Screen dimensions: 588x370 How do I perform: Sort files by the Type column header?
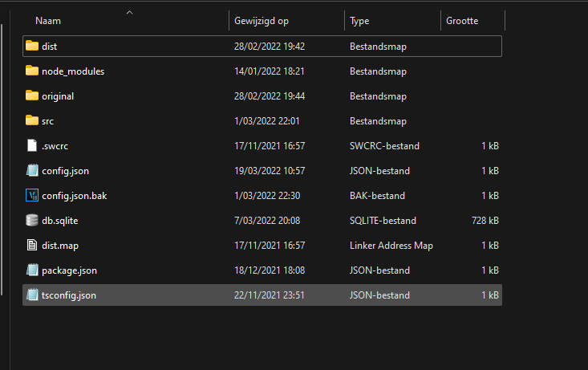(x=360, y=21)
